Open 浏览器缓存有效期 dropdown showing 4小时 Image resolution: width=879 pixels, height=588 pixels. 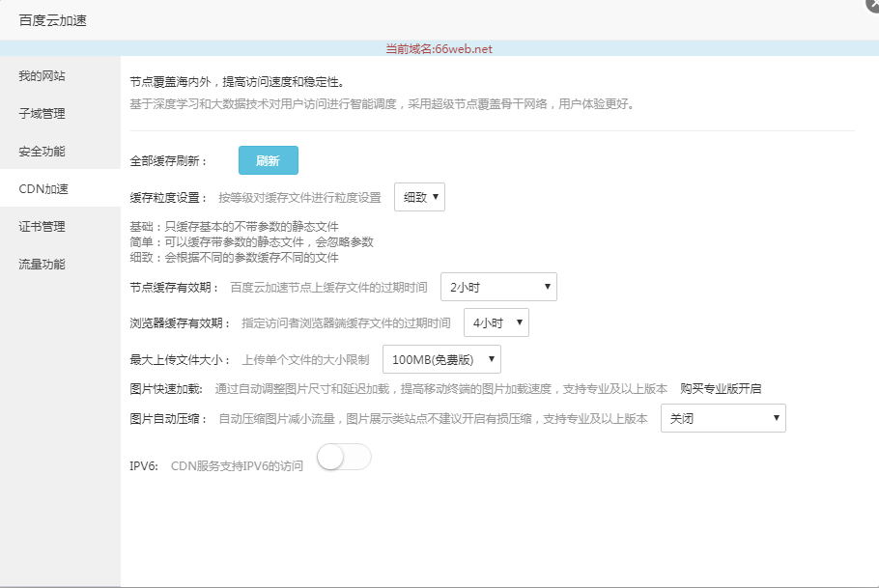point(496,322)
